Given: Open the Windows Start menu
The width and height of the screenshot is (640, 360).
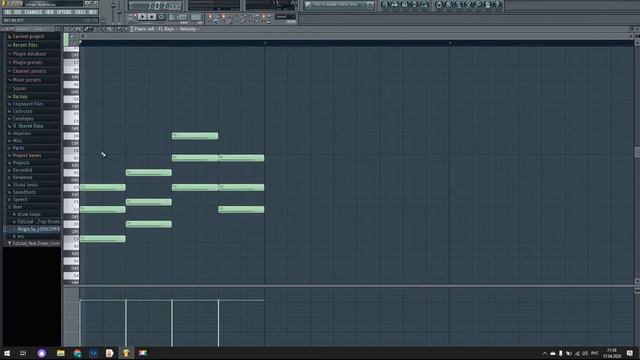Looking at the screenshot, I should coord(7,353).
